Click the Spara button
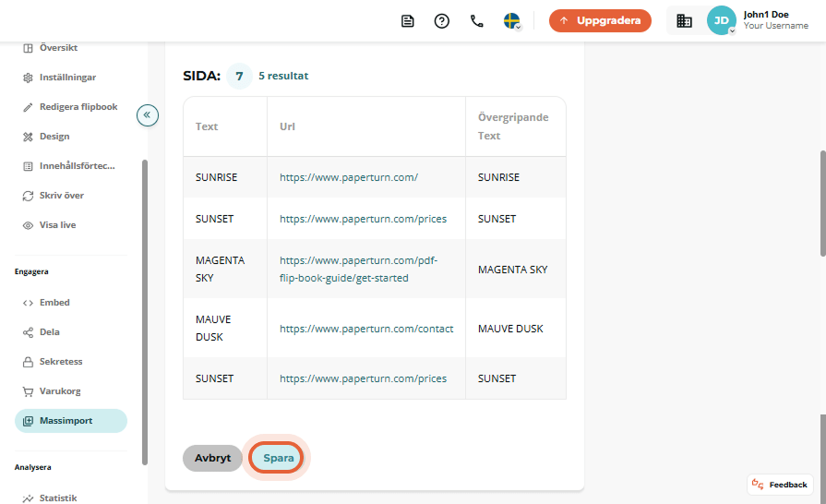826x504 pixels. pos(278,458)
